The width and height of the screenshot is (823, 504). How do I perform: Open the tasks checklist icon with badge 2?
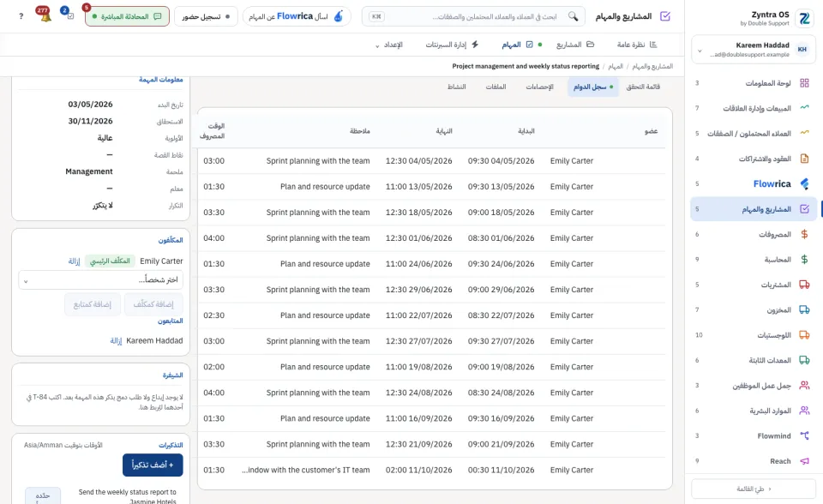(69, 15)
